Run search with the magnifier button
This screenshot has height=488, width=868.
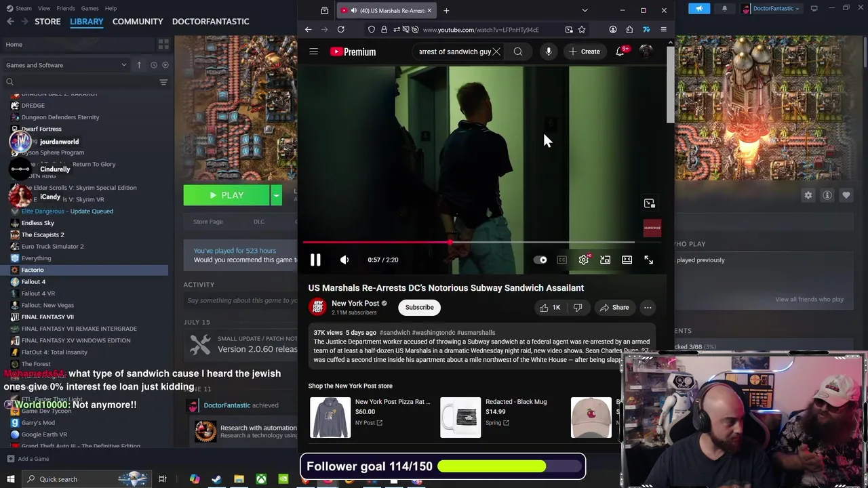coord(518,52)
